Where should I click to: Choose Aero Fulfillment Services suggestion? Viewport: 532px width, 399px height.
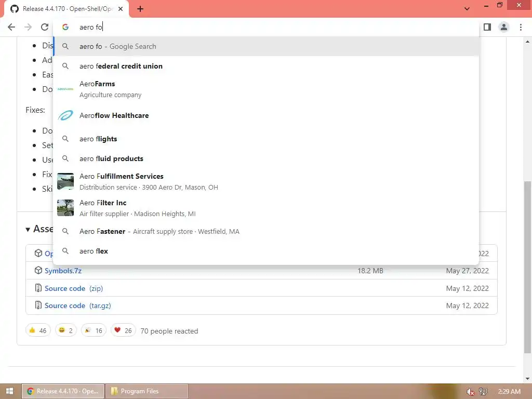coord(266,181)
